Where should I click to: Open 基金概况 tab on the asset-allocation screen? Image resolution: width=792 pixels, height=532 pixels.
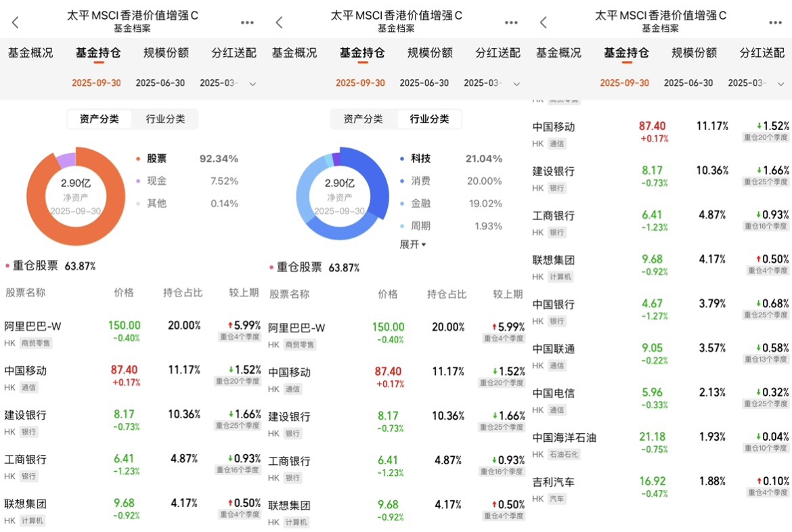[x=30, y=53]
